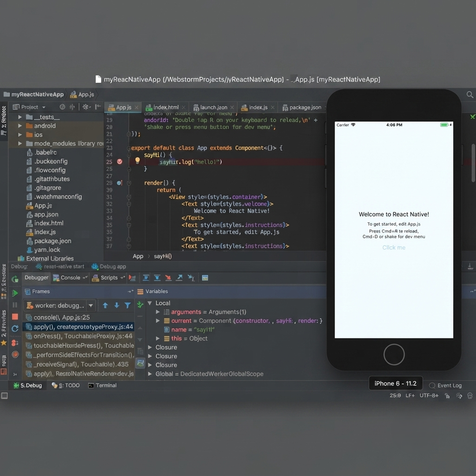Screen dimensions: 476x476
Task: Click the override gutter icon at render line
Action: point(119,183)
